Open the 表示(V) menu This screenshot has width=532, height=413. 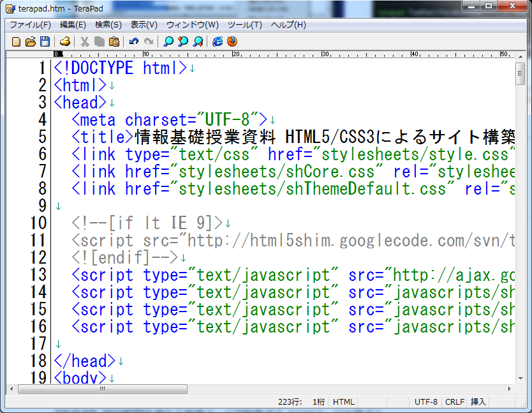(x=144, y=25)
